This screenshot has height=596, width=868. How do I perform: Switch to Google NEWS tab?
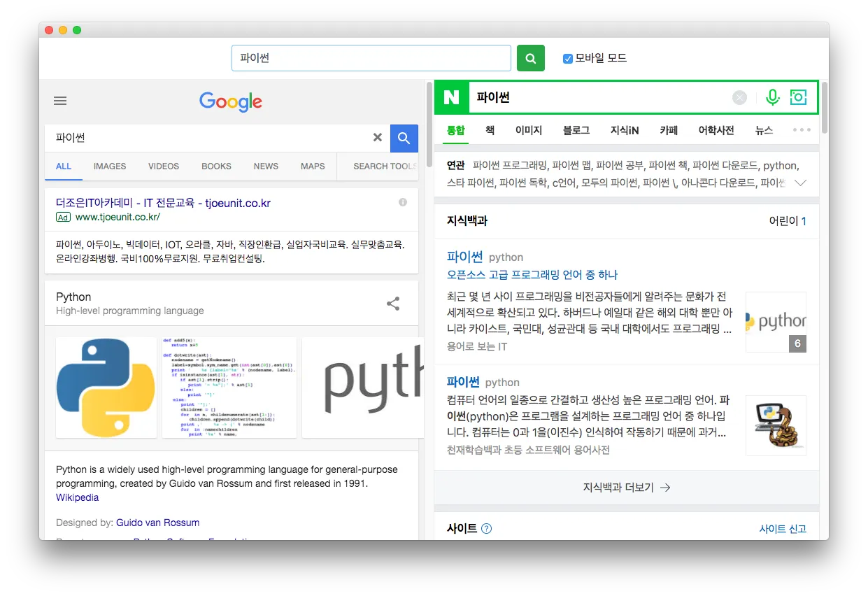coord(266,166)
